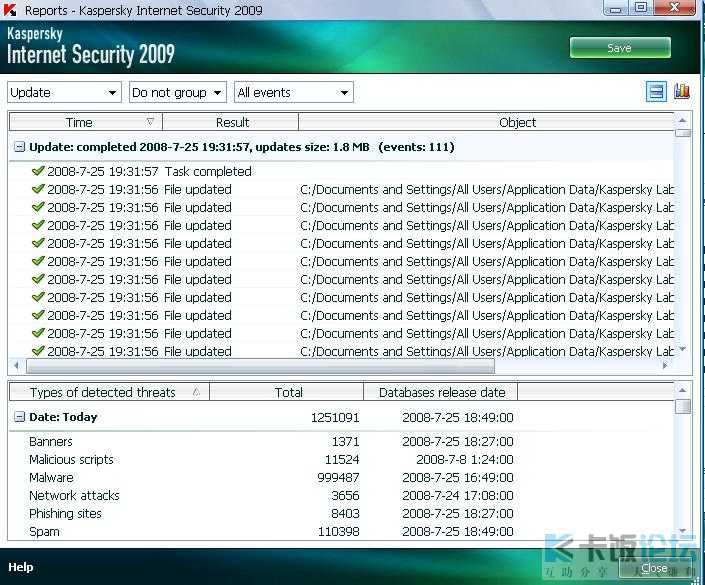Maximize the Reports window
The image size is (705, 585).
click(641, 8)
